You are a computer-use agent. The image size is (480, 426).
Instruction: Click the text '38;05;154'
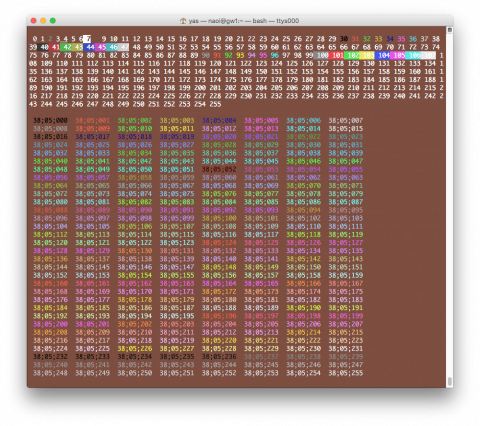coord(135,275)
